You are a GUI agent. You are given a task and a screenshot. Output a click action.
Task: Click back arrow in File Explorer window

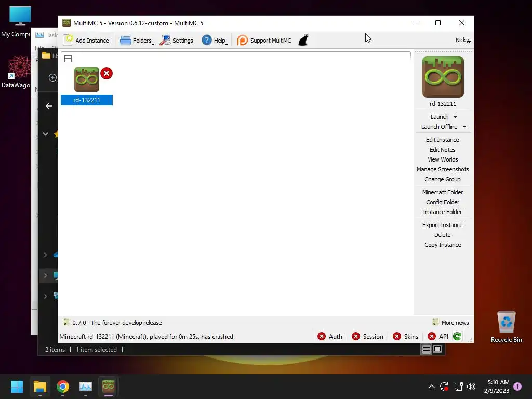tap(49, 106)
